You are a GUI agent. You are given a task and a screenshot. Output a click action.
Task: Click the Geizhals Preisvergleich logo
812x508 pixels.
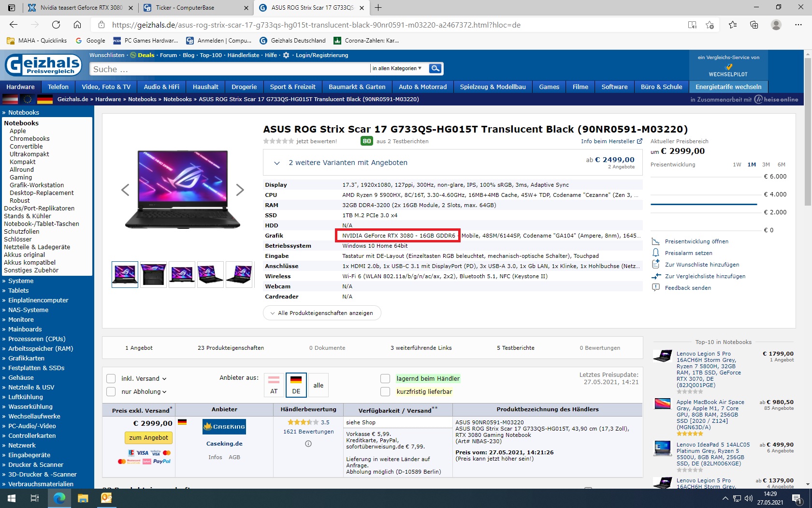[x=43, y=65]
